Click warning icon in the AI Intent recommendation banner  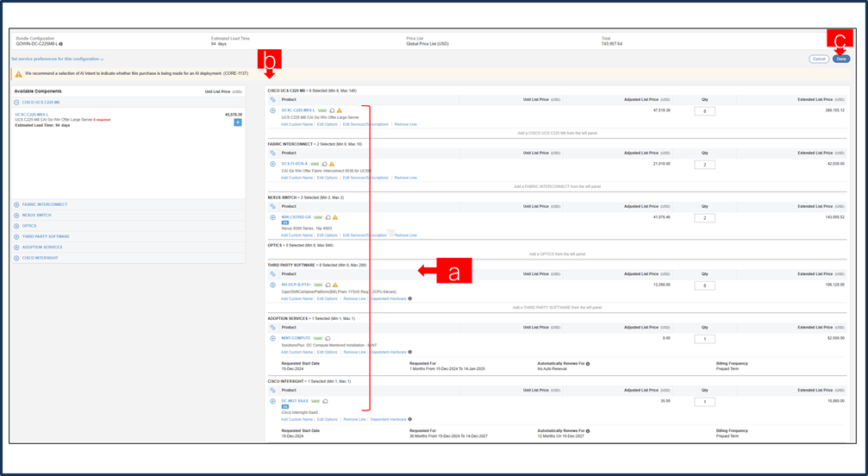18,73
